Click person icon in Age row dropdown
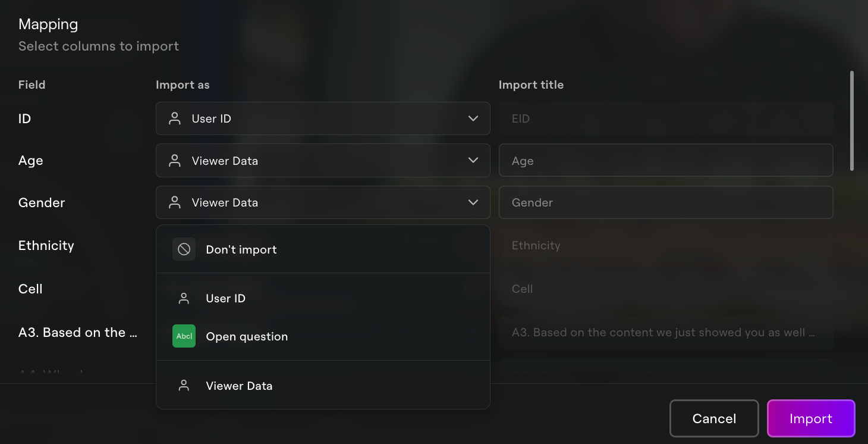The image size is (868, 444). pos(174,161)
